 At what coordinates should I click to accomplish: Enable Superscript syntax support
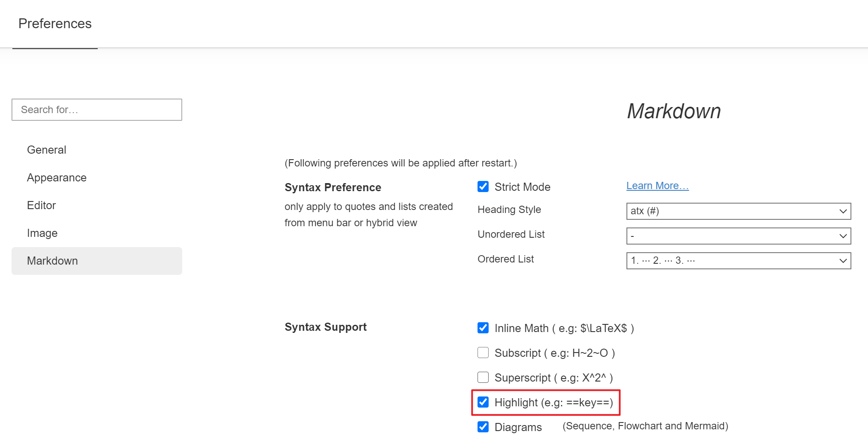tap(483, 377)
